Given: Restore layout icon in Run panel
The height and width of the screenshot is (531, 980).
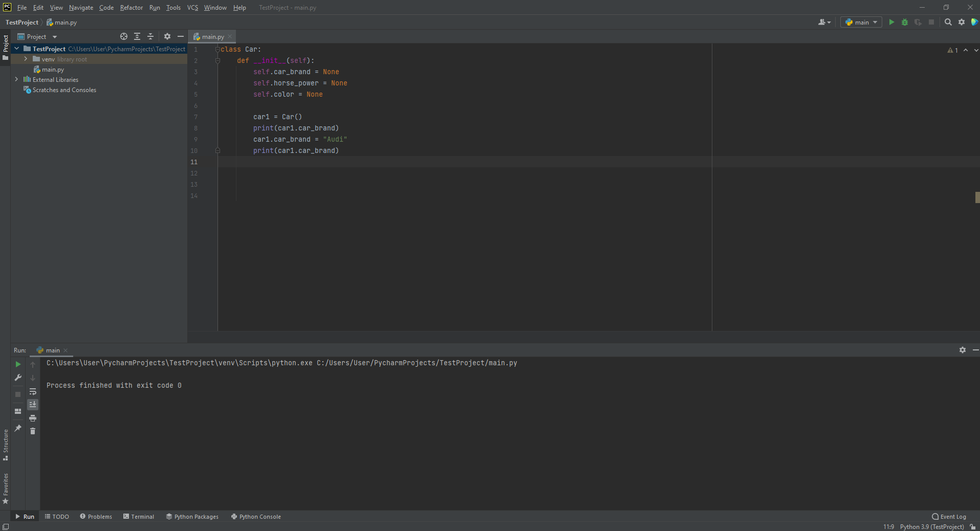Looking at the screenshot, I should point(18,411).
